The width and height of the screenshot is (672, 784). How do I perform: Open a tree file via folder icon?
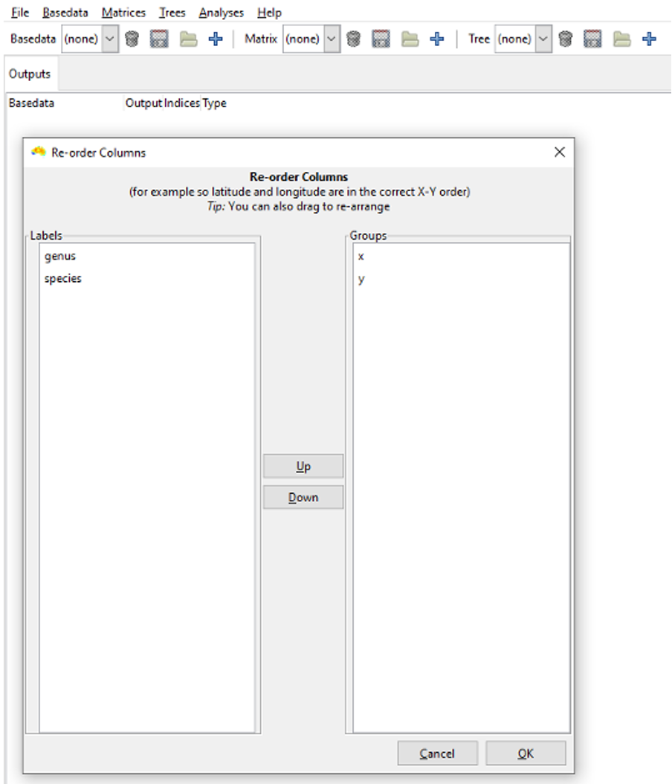click(621, 39)
